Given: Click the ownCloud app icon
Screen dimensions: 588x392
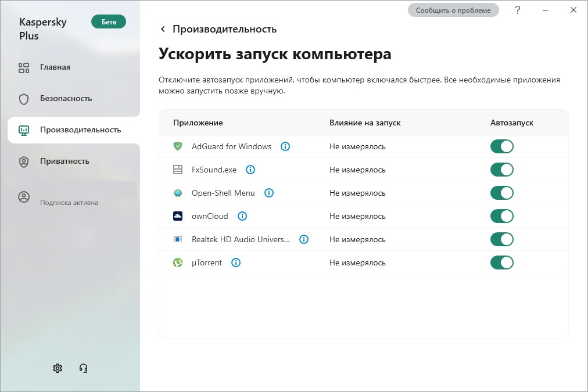Looking at the screenshot, I should tap(178, 216).
